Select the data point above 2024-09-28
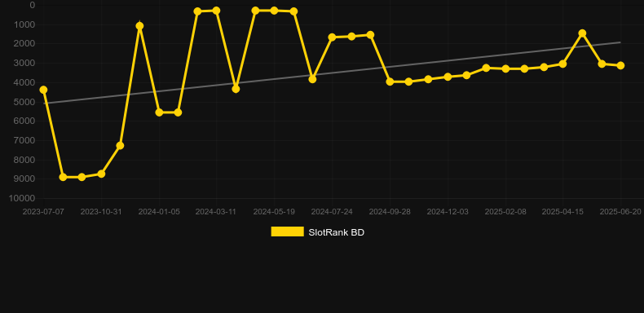Viewport: 644px width, 313px height. [390, 82]
